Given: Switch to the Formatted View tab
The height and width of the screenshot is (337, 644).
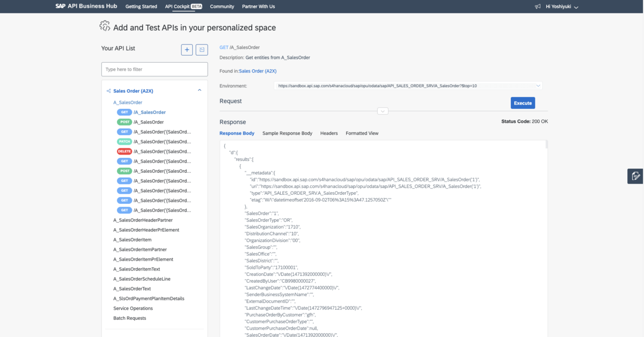Looking at the screenshot, I should pyautogui.click(x=362, y=133).
